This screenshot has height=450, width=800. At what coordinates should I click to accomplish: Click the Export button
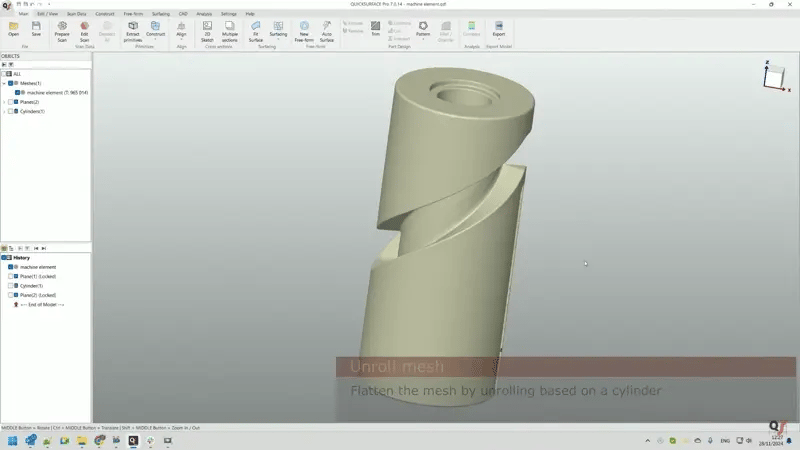pos(499,27)
